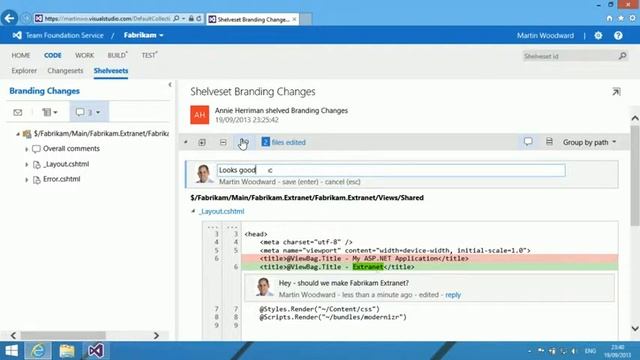Click the browser back button
Screen dimensions: 640x360
(x=9, y=18)
